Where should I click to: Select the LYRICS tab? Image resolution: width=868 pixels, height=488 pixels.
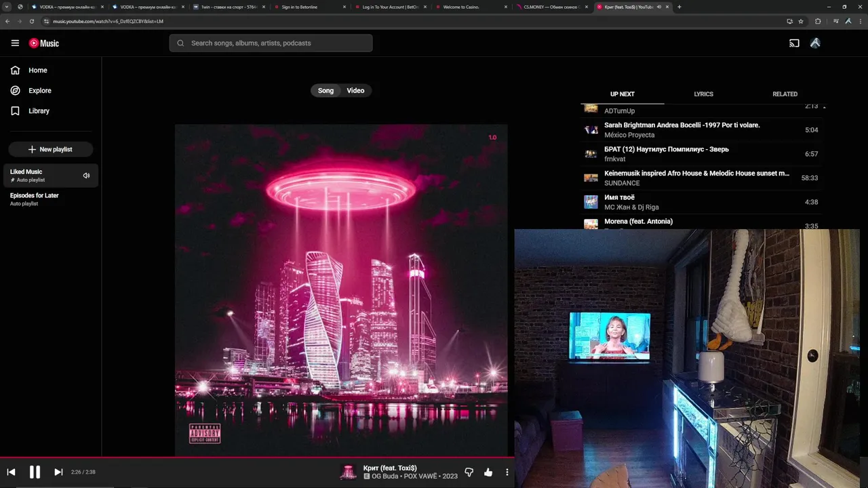tap(703, 94)
